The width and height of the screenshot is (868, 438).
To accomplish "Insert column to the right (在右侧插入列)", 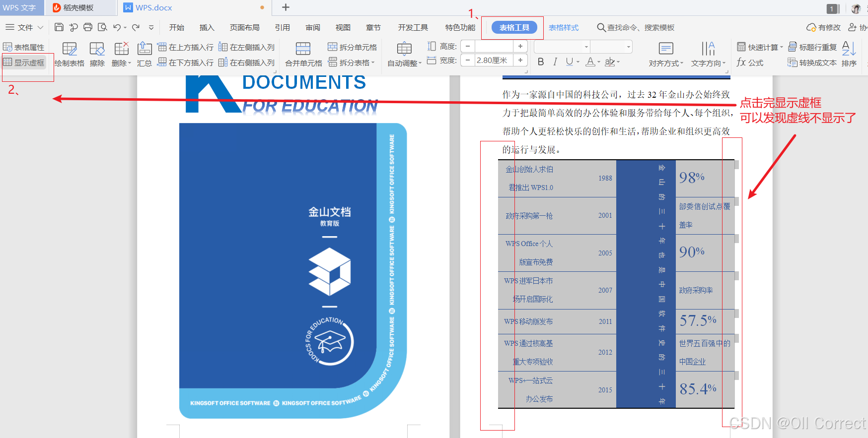I will pos(247,63).
